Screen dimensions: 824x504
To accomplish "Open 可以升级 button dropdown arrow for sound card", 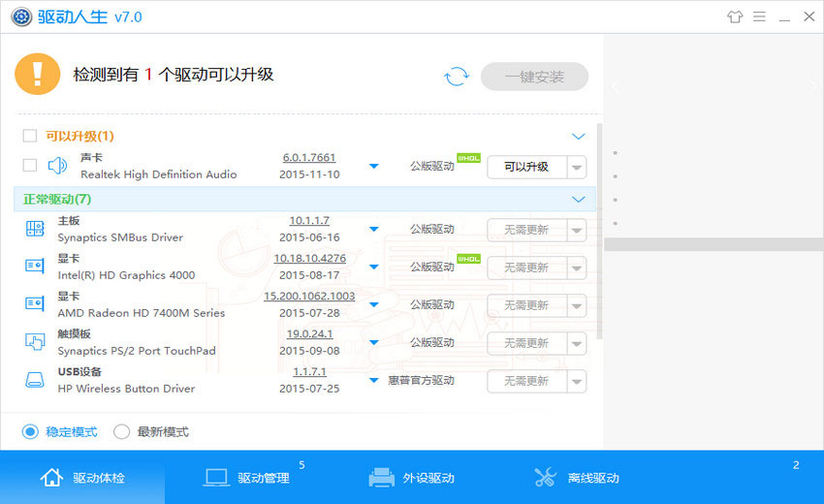I will 577,167.
